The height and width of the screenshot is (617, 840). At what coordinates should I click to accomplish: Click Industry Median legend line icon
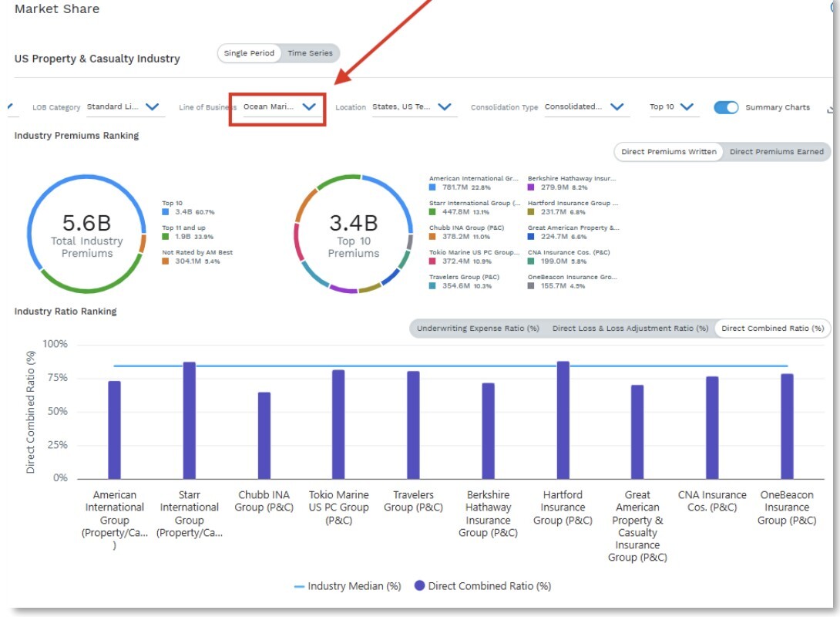[299, 586]
